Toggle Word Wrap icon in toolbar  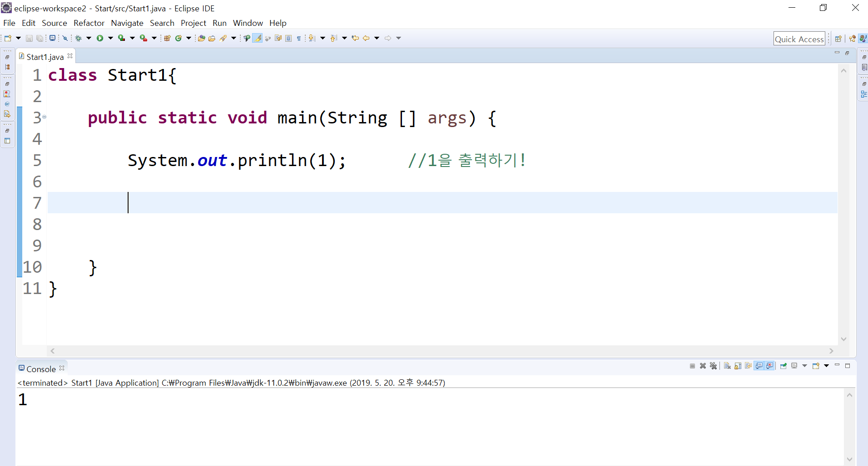click(x=278, y=38)
